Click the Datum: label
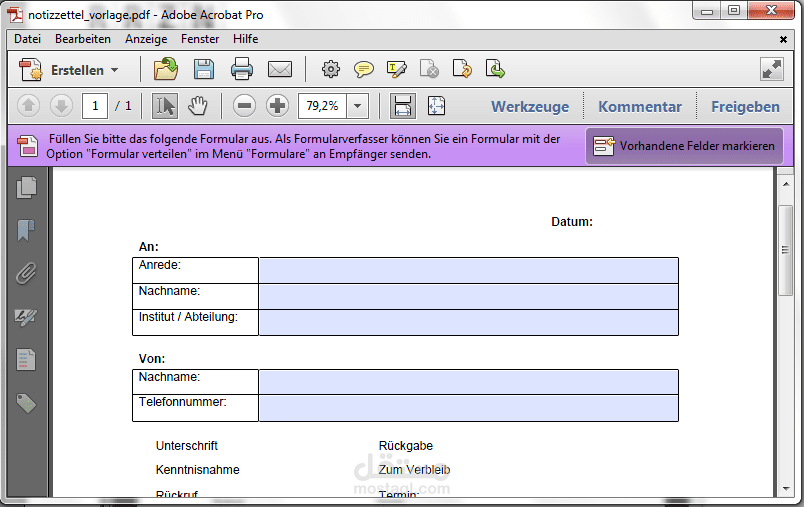Viewport: 804px width, 507px height. pyautogui.click(x=572, y=222)
